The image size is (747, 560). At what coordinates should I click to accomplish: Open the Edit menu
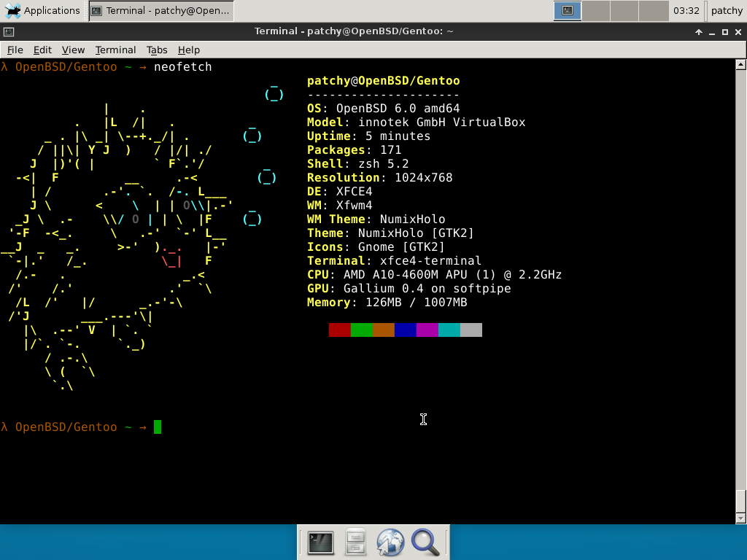pos(42,50)
